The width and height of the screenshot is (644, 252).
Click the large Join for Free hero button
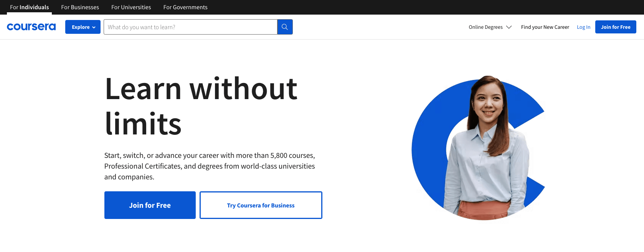click(150, 205)
